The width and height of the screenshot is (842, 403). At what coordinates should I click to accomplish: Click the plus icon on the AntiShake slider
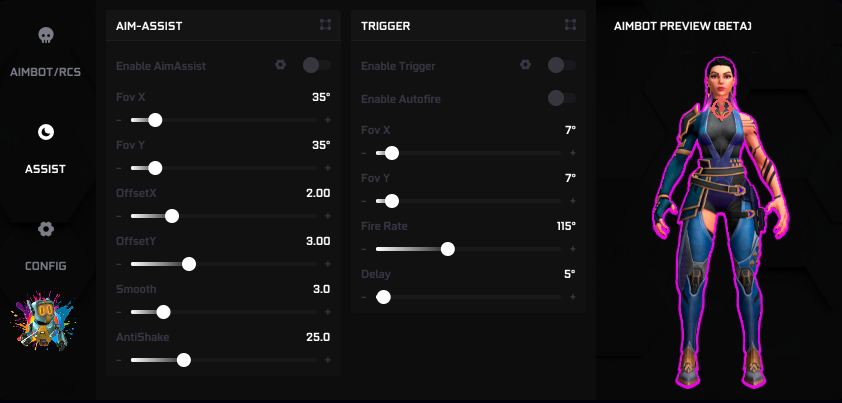pos(328,360)
